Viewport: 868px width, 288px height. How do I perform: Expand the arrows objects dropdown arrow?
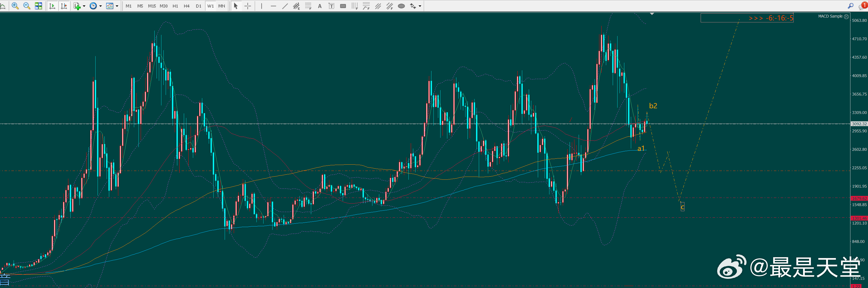[420, 6]
